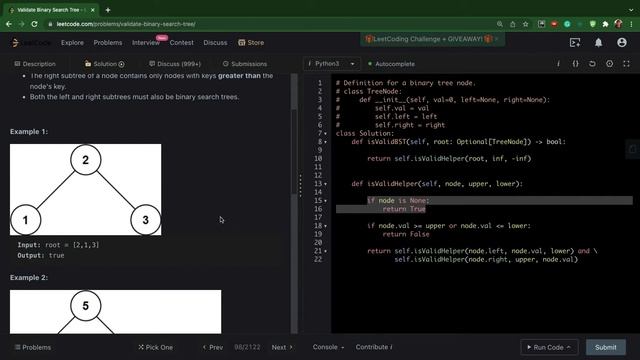The height and width of the screenshot is (360, 640).
Task: Submit the solution
Action: tap(606, 347)
